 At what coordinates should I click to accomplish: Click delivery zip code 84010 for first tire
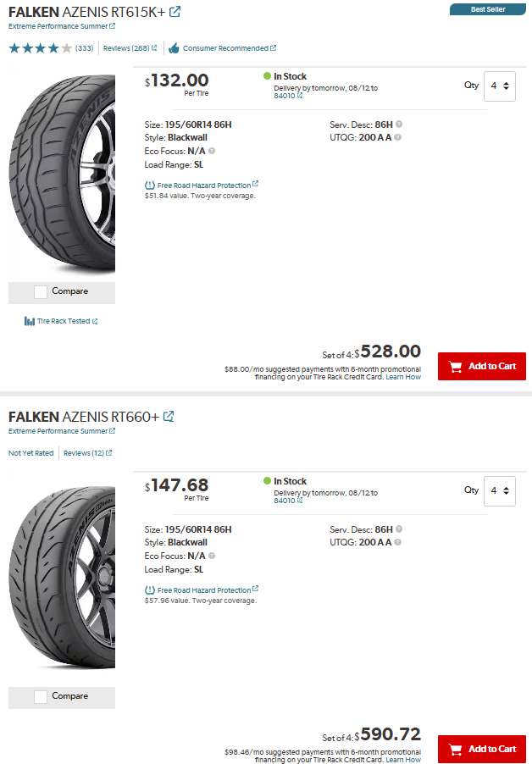285,96
